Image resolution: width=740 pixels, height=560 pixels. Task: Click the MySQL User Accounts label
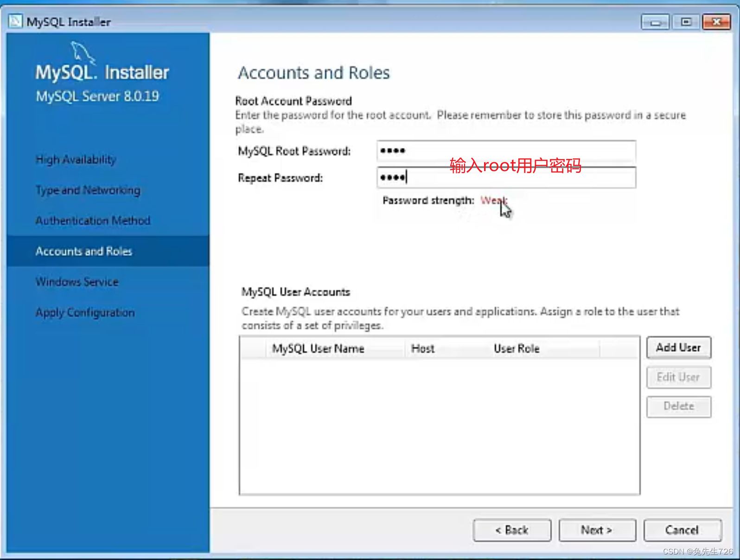tap(296, 292)
